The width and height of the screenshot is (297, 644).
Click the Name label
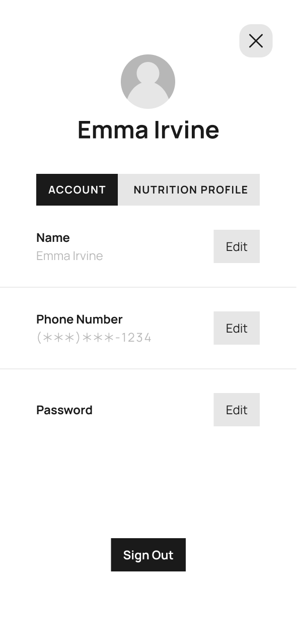pyautogui.click(x=53, y=237)
